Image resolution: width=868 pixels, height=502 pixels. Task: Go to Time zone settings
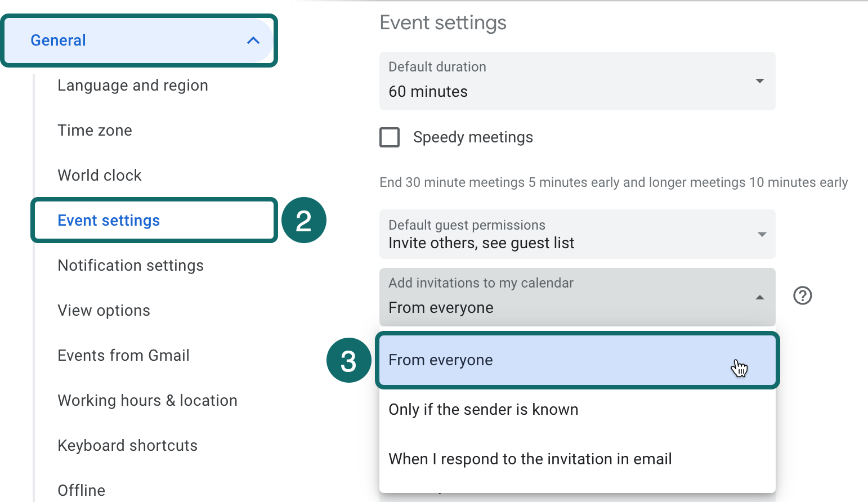95,131
